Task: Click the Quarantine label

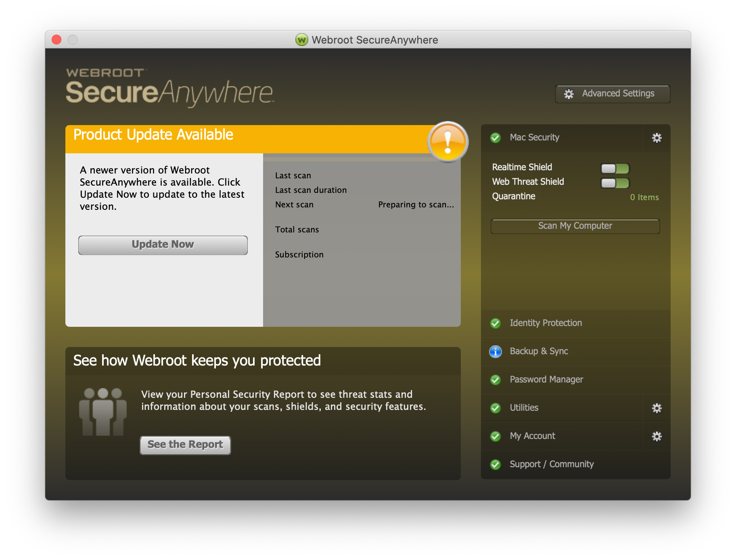Action: (x=514, y=196)
